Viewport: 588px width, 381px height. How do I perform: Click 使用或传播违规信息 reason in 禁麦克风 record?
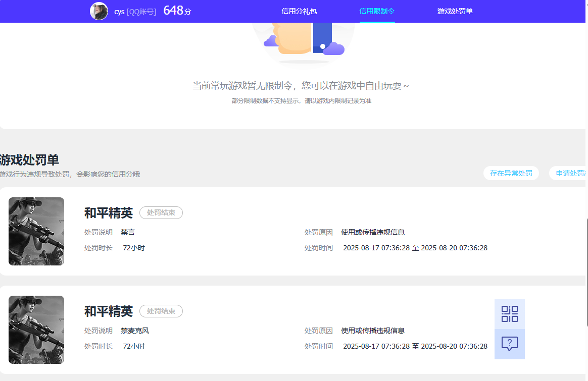tap(373, 331)
